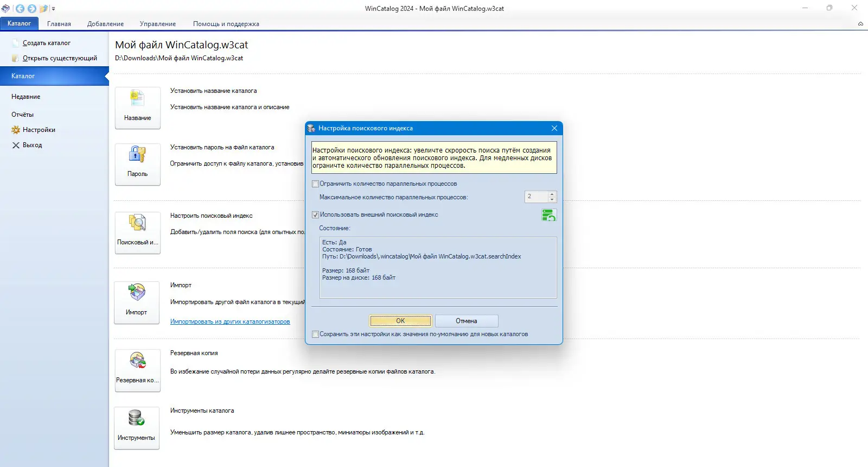This screenshot has width=868, height=467.
Task: Click the max parallel processes number field
Action: pyautogui.click(x=536, y=197)
